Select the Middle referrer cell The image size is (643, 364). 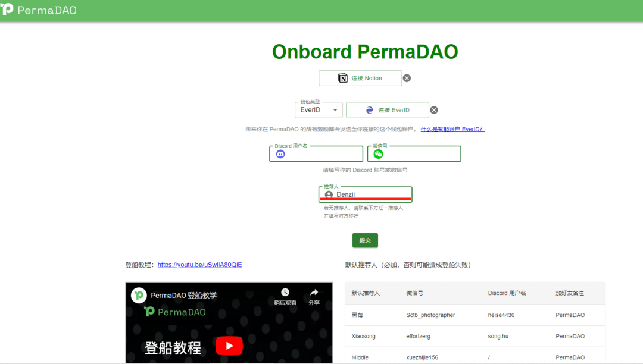tap(360, 357)
